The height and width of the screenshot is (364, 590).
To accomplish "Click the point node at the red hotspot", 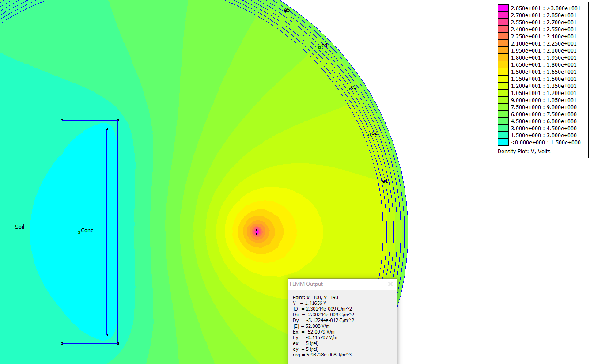I will (257, 230).
